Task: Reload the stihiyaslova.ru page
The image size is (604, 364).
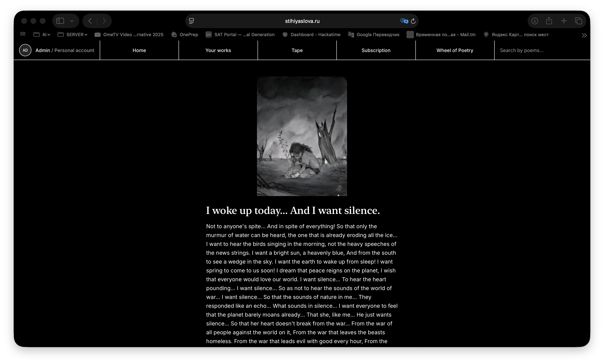Action: (x=413, y=21)
